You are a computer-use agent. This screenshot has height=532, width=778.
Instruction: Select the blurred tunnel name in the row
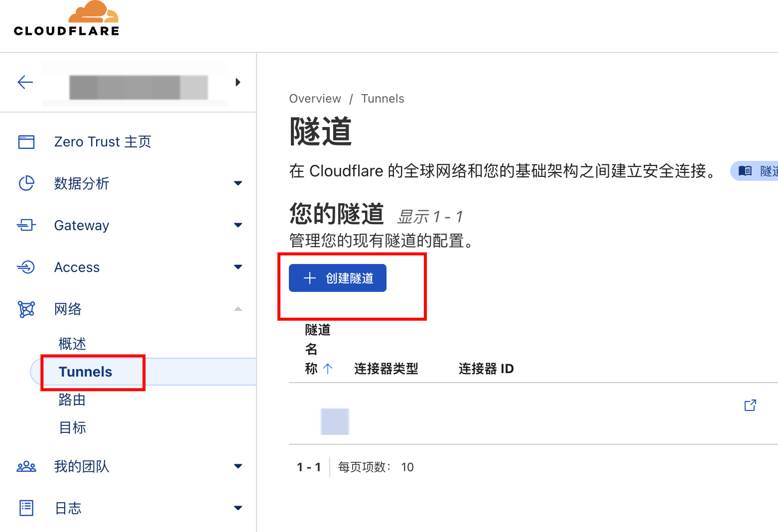pyautogui.click(x=335, y=421)
